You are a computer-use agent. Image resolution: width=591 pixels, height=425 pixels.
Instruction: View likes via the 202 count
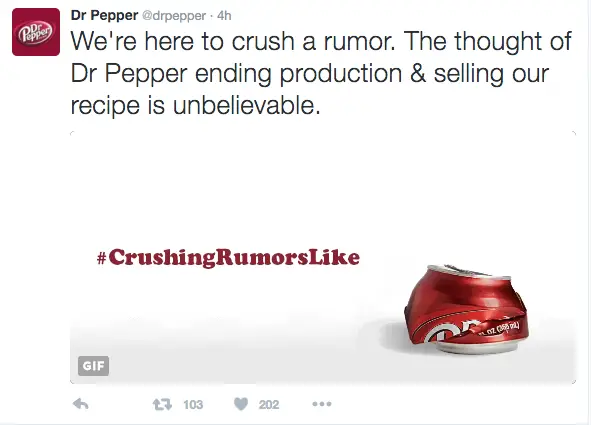(x=269, y=405)
